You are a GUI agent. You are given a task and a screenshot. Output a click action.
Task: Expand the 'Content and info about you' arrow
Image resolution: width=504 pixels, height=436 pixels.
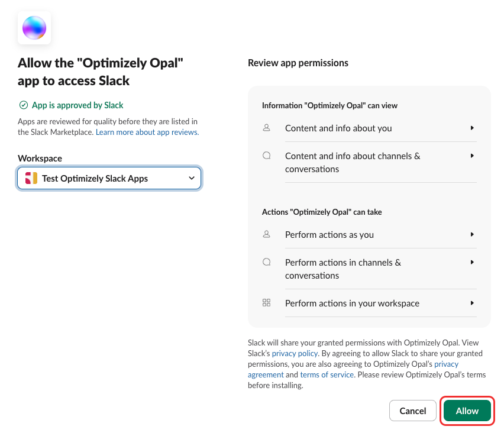pyautogui.click(x=472, y=128)
